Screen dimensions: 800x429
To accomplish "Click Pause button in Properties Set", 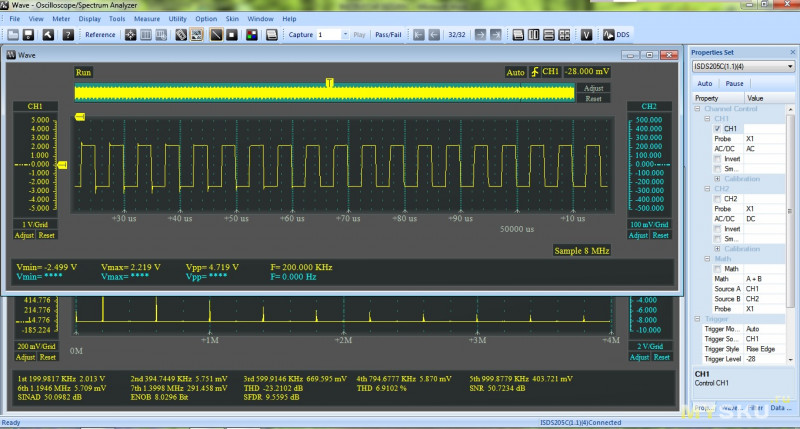I will pos(734,83).
